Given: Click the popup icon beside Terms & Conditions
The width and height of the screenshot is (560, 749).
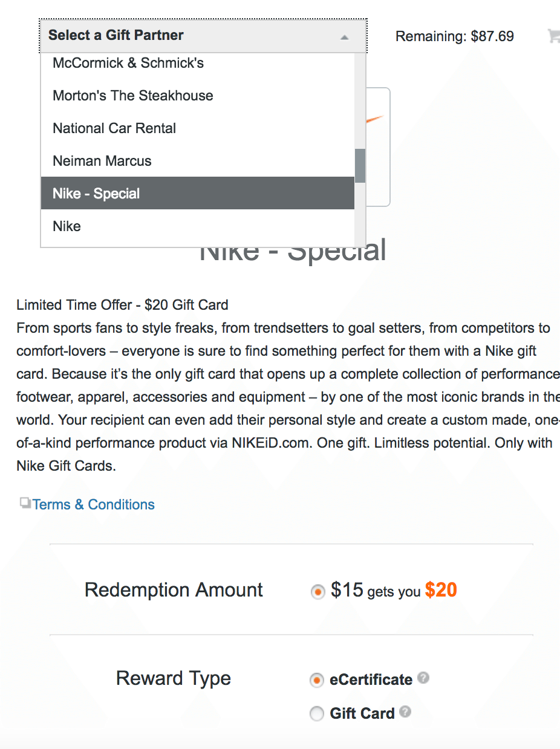Looking at the screenshot, I should coord(25,503).
